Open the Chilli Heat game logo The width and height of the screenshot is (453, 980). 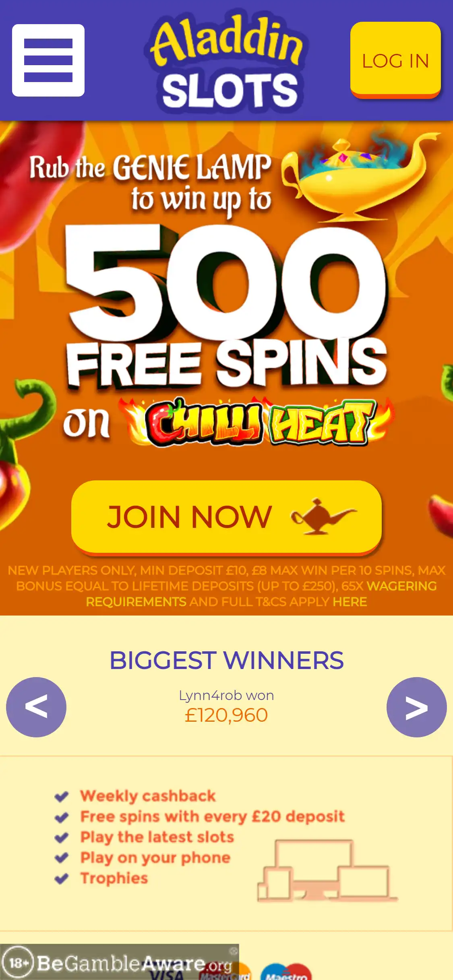[x=258, y=422]
